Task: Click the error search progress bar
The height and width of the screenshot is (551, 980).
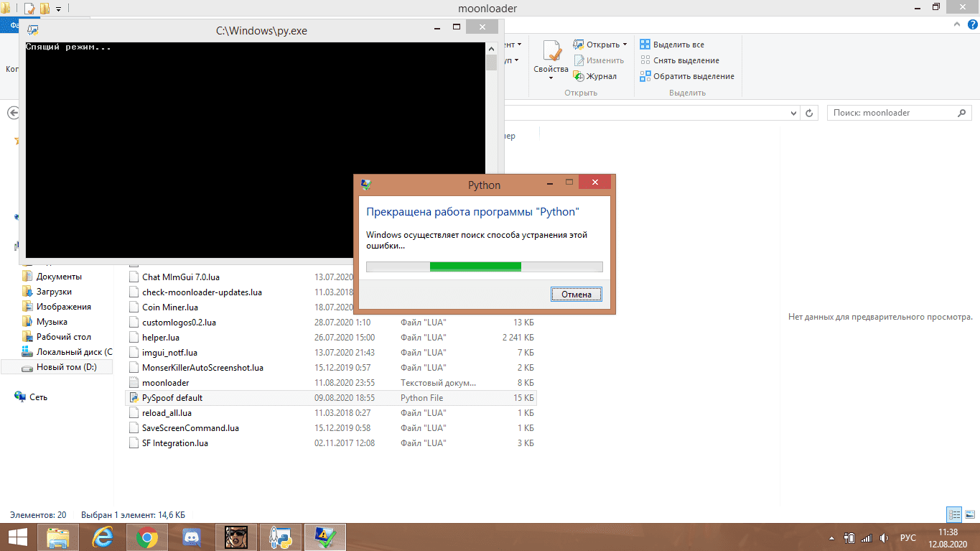Action: [x=485, y=267]
